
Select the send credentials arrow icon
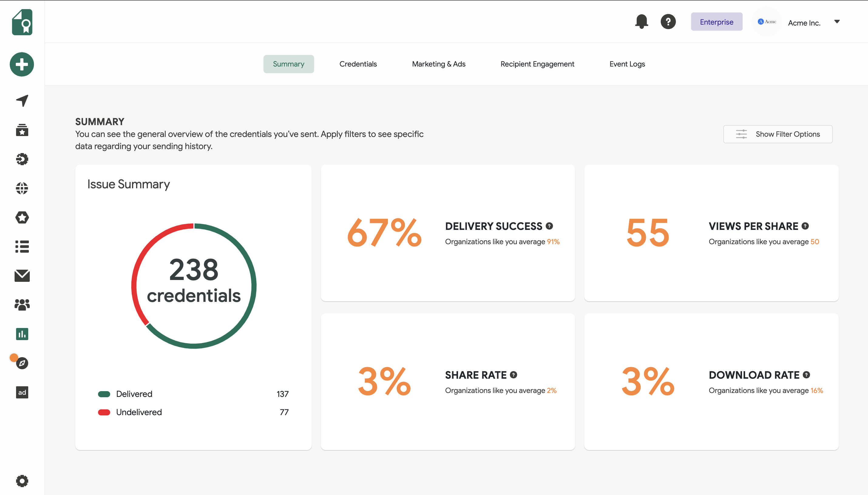[22, 101]
